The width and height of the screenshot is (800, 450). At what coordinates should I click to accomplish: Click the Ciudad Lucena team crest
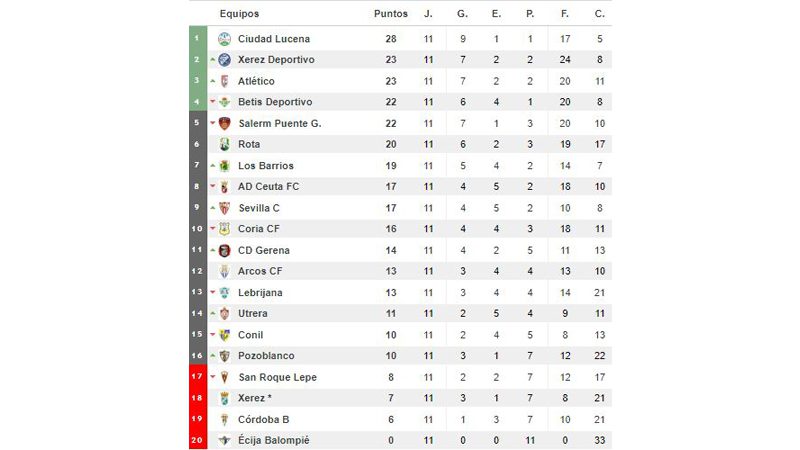[224, 39]
